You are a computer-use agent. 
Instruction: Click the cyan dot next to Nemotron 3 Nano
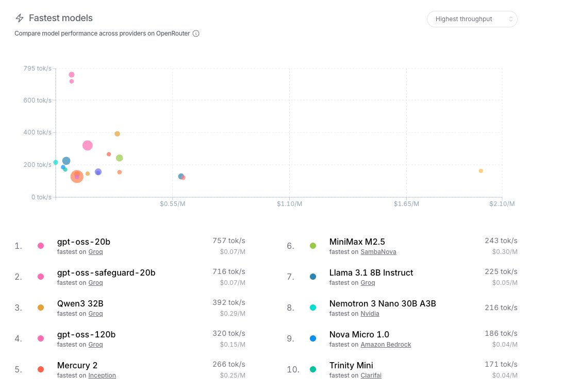(313, 308)
